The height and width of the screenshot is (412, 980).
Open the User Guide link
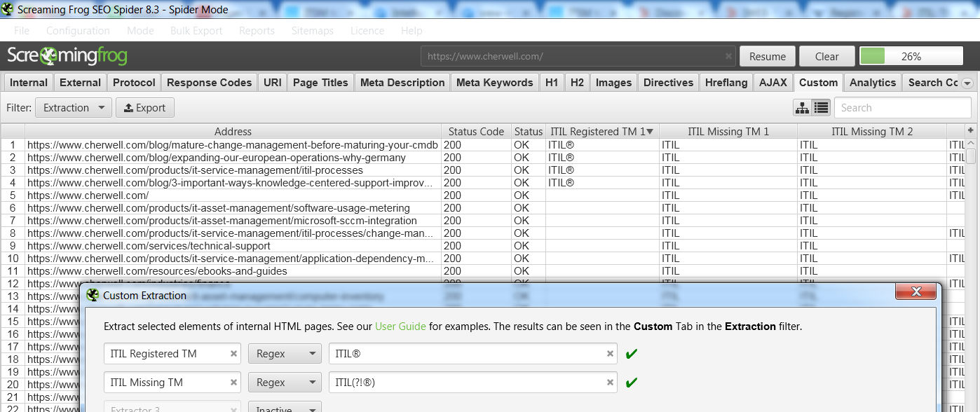click(x=400, y=327)
